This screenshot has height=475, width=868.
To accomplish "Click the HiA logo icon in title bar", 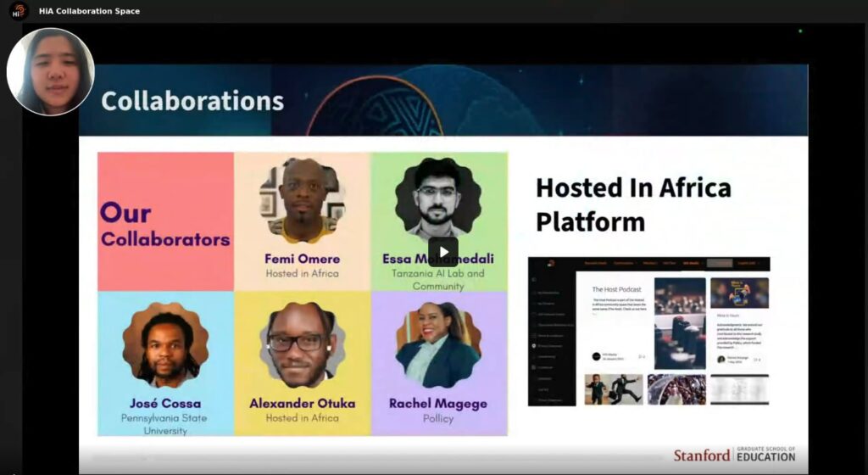I will coord(18,11).
